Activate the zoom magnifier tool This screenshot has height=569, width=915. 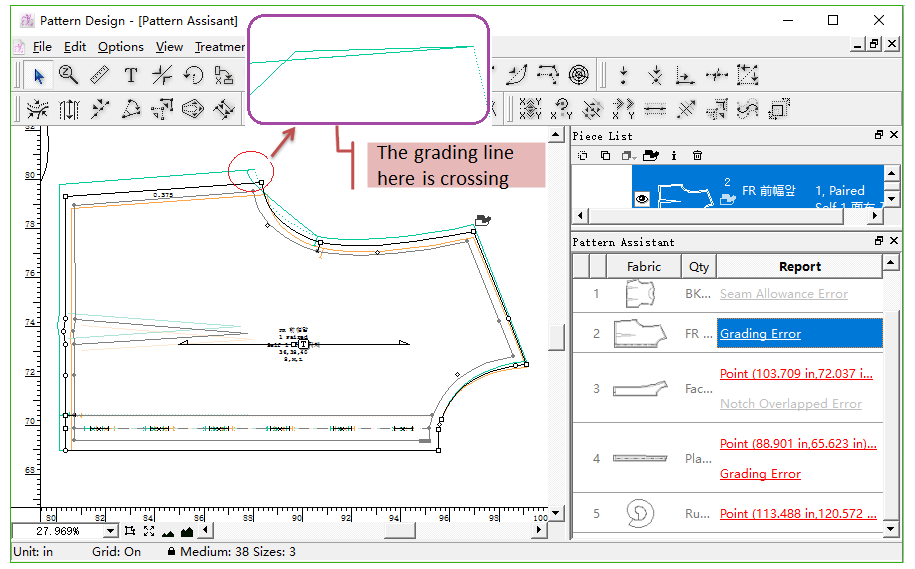click(68, 75)
